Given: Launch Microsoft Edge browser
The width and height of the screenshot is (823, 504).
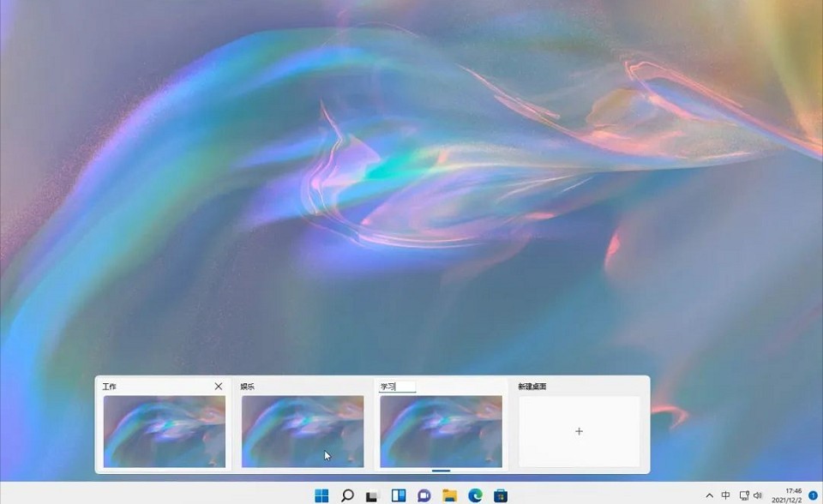Looking at the screenshot, I should tap(475, 495).
